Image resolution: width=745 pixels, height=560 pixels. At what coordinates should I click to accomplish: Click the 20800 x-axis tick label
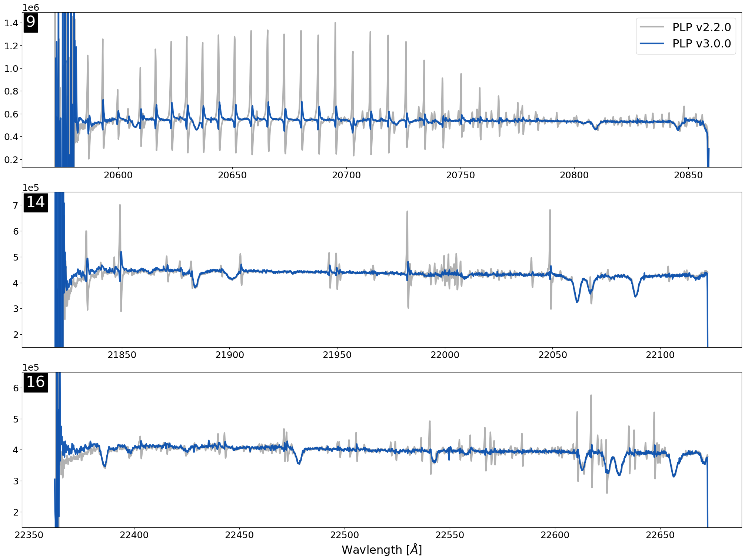[574, 175]
